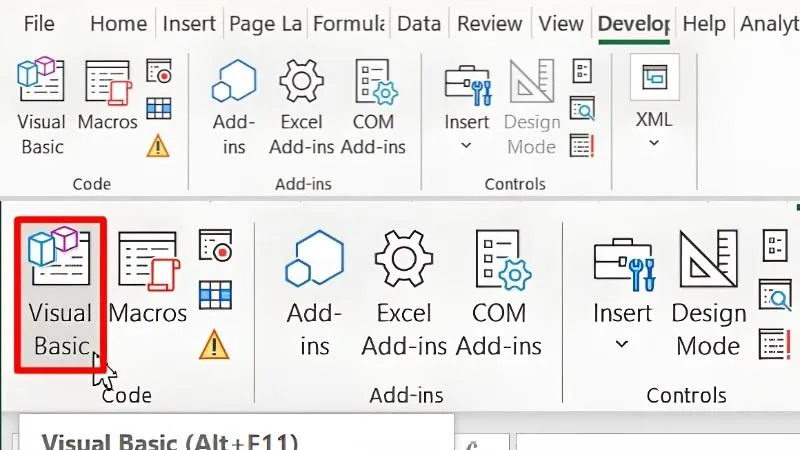Click the XML group icon

click(x=655, y=78)
